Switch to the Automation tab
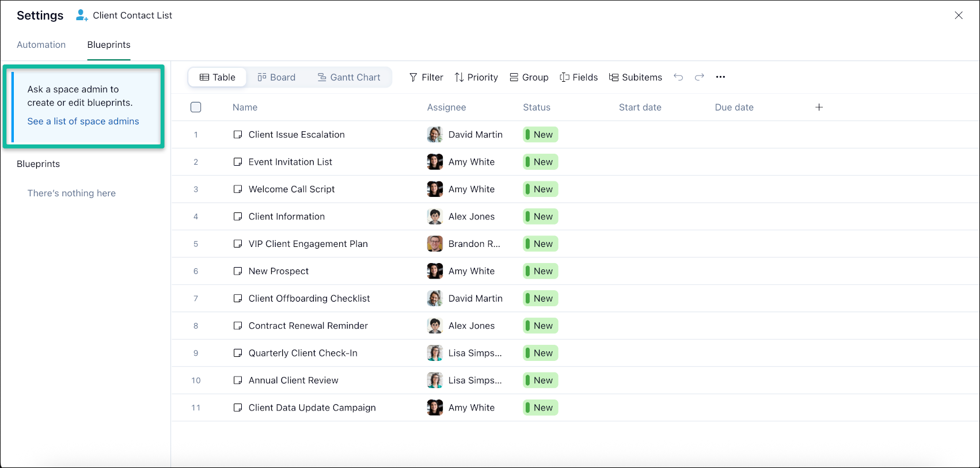Image resolution: width=980 pixels, height=468 pixels. [x=41, y=45]
